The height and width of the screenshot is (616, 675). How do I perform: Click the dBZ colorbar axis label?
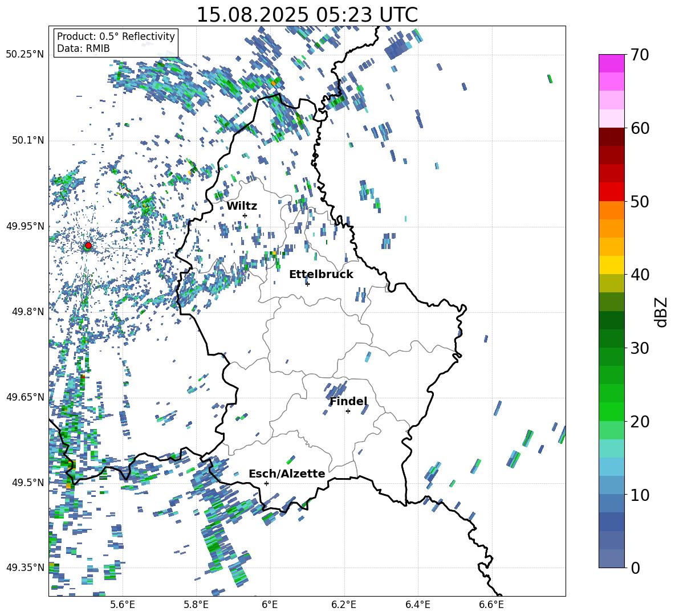tap(662, 312)
